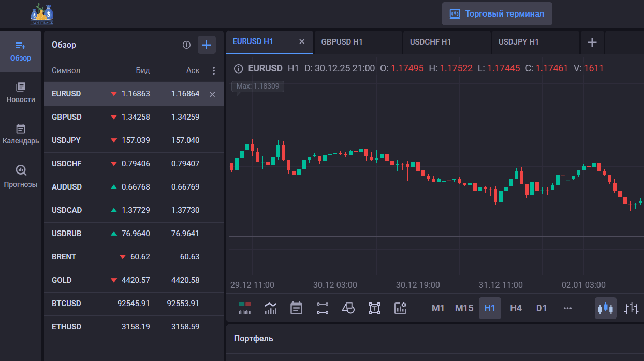Open the symbol list column options menu
This screenshot has width=644, height=361.
[214, 71]
